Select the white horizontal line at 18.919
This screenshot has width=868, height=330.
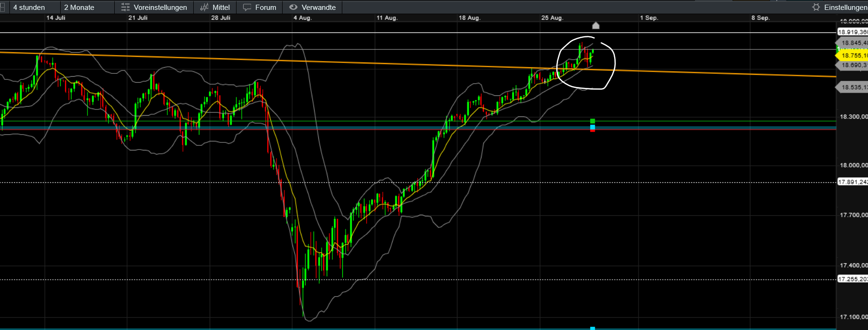[418, 32]
